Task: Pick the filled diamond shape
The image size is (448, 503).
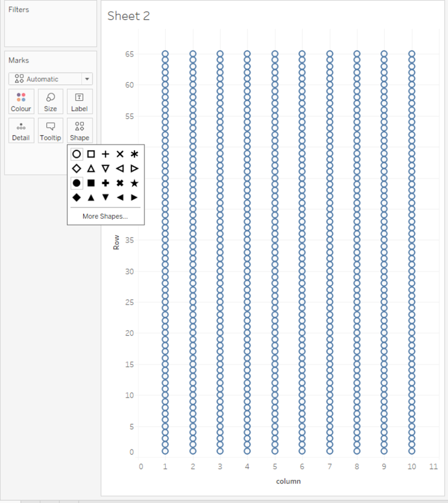Action: (77, 197)
